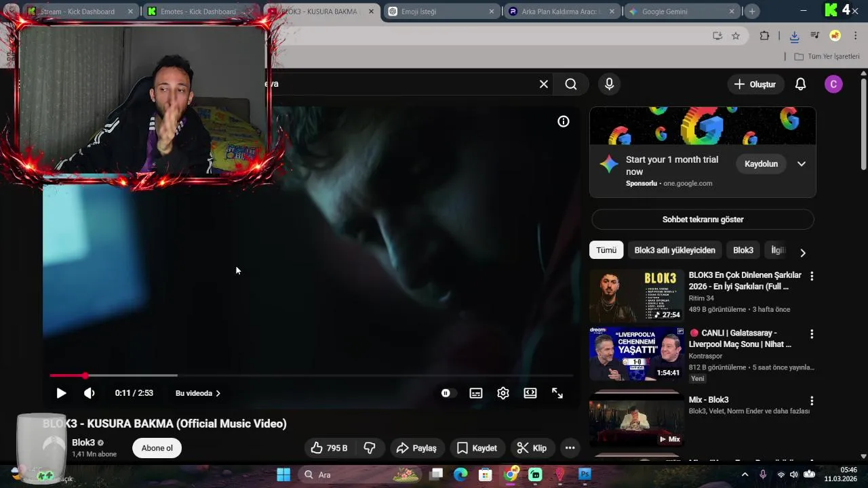Viewport: 868px width, 488px height.
Task: Open options for Mix - Blok3
Action: click(812, 401)
